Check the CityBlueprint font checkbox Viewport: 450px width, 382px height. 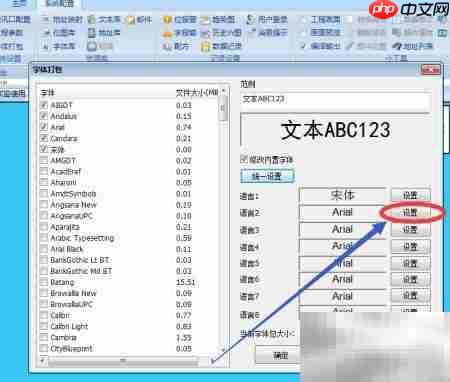pyautogui.click(x=44, y=348)
